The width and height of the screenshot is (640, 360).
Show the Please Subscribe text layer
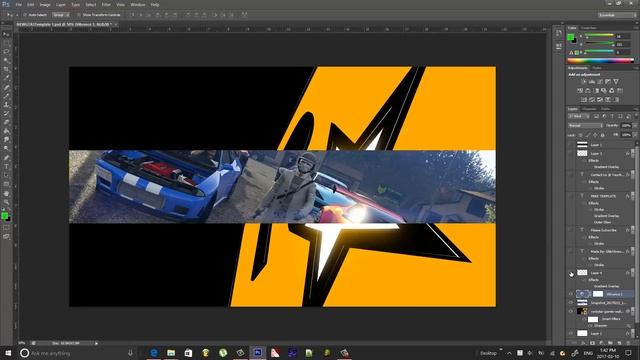(x=571, y=230)
